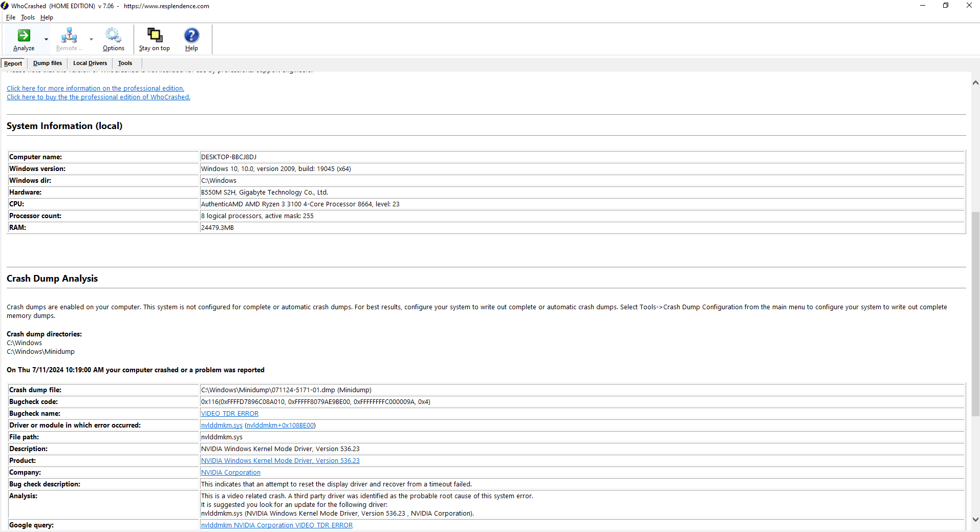
Task: Click the 0x116 bugcheck code value
Action: (x=316, y=402)
